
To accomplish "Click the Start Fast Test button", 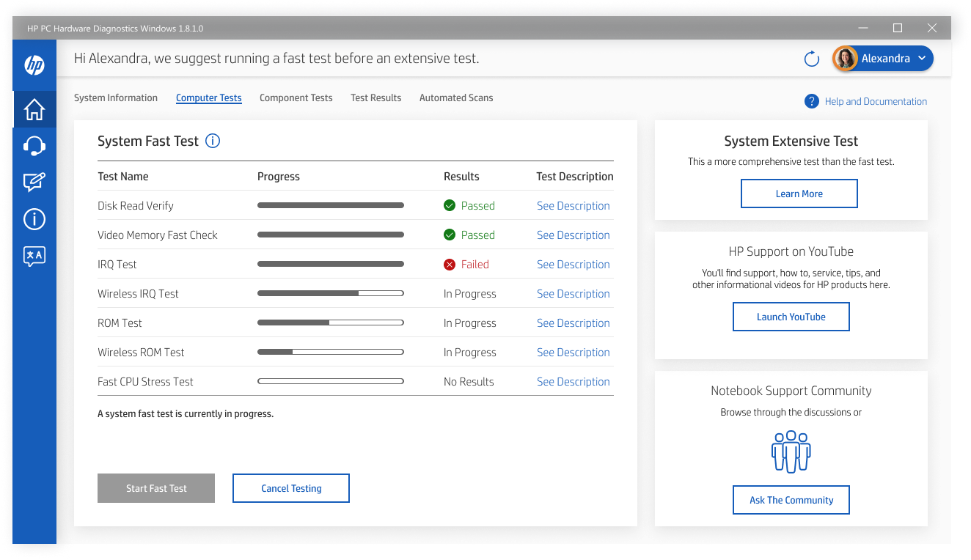I will click(156, 488).
